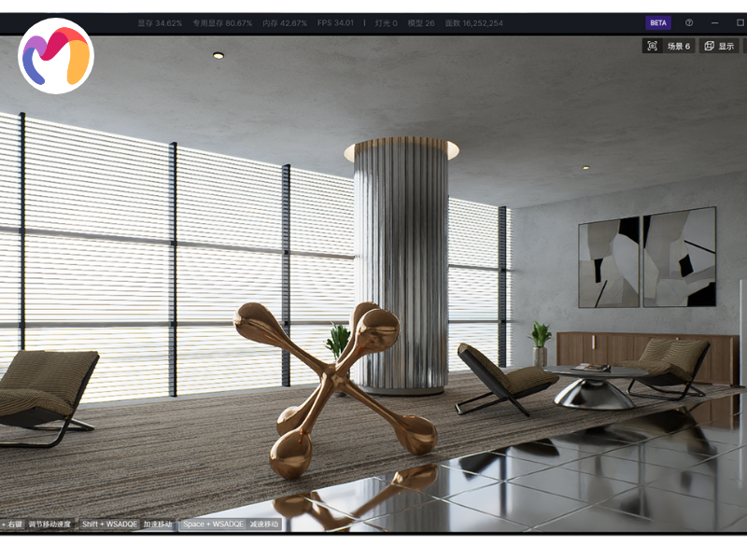Click the 场景 6 scene capture icon
The image size is (747, 560).
[x=652, y=46]
